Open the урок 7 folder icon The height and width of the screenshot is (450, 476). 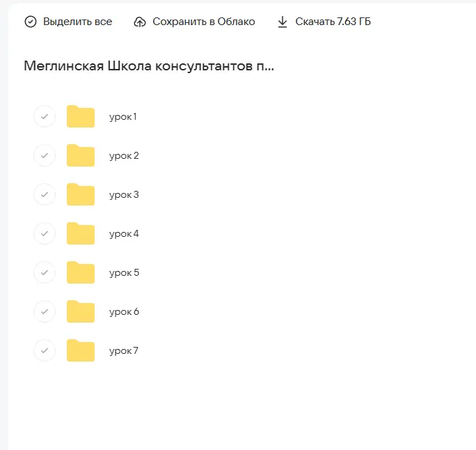pos(81,350)
